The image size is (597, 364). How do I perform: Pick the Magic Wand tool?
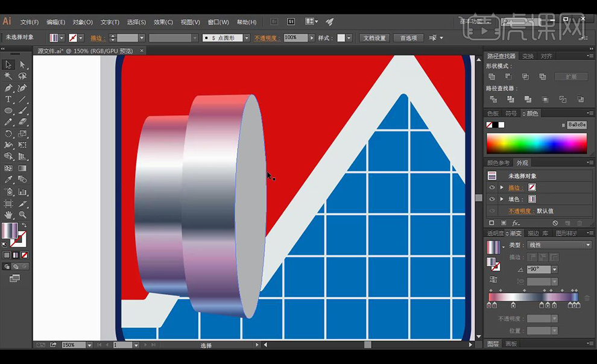(x=8, y=76)
